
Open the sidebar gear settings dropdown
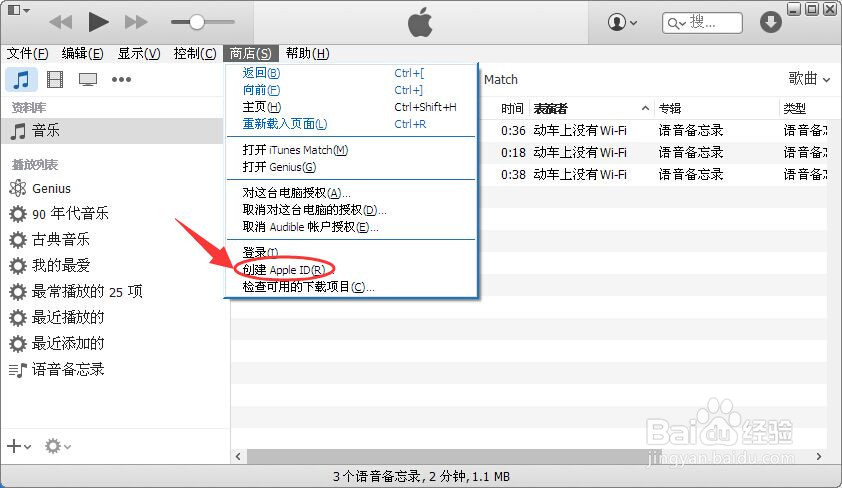click(x=57, y=446)
